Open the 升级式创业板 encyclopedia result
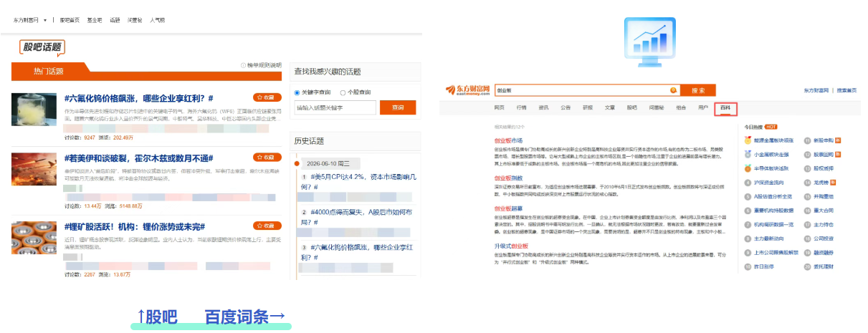The width and height of the screenshot is (868, 333). click(x=511, y=246)
